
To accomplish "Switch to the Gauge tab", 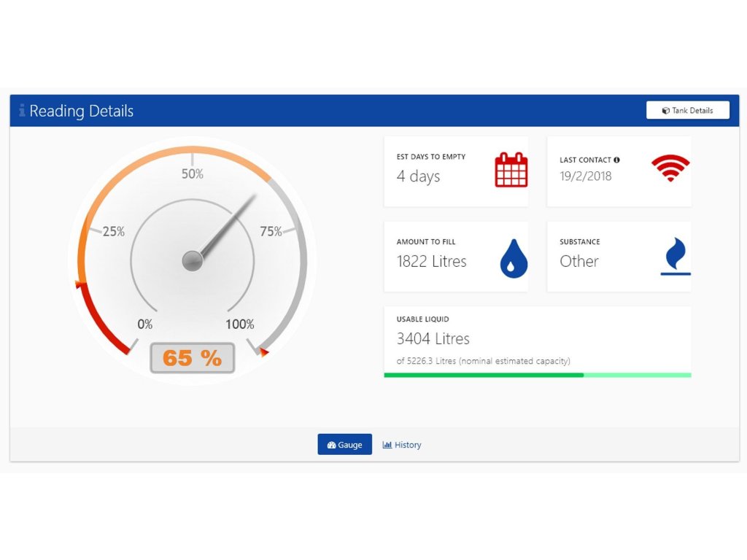I will pyautogui.click(x=344, y=444).
